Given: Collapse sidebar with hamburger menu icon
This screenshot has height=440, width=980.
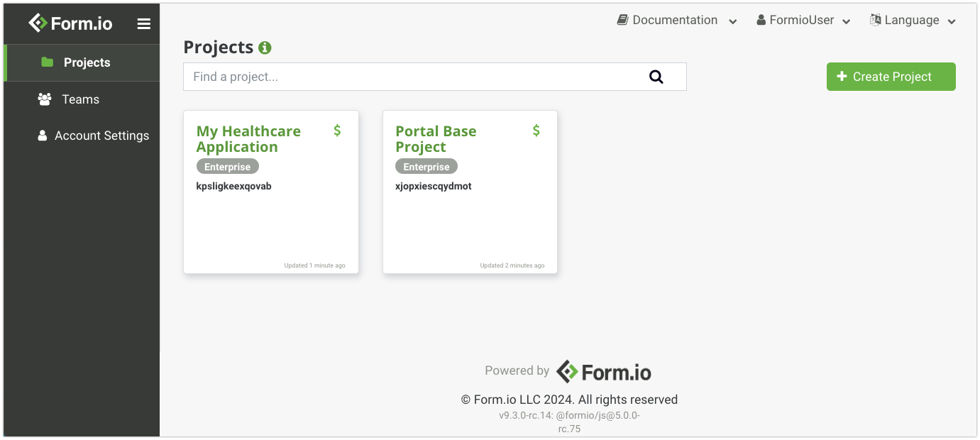Looking at the screenshot, I should pyautogui.click(x=144, y=24).
